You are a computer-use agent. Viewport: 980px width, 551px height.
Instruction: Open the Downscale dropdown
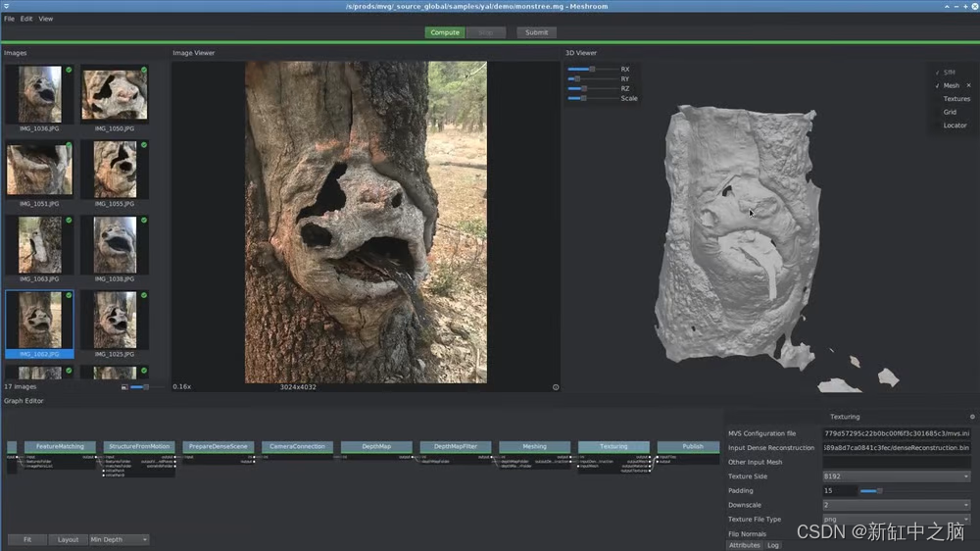pos(898,505)
